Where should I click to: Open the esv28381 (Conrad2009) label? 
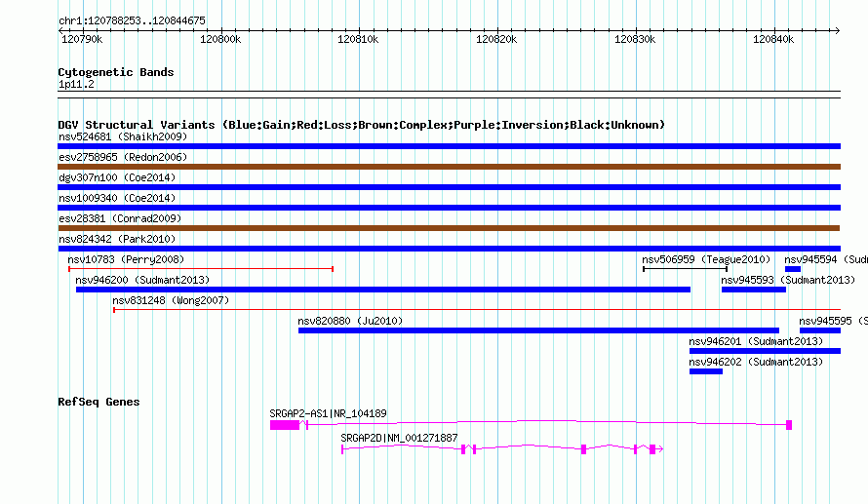click(120, 218)
